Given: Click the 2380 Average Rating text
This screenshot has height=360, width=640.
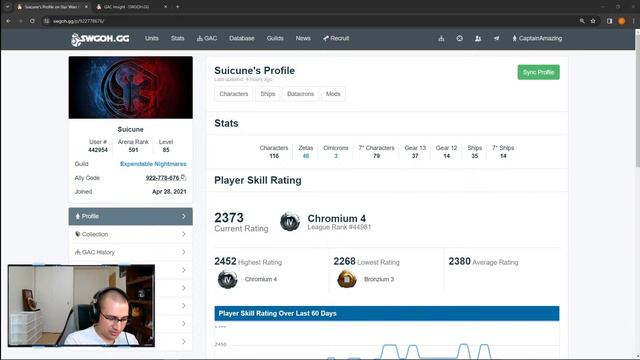Looking at the screenshot, I should [x=483, y=262].
